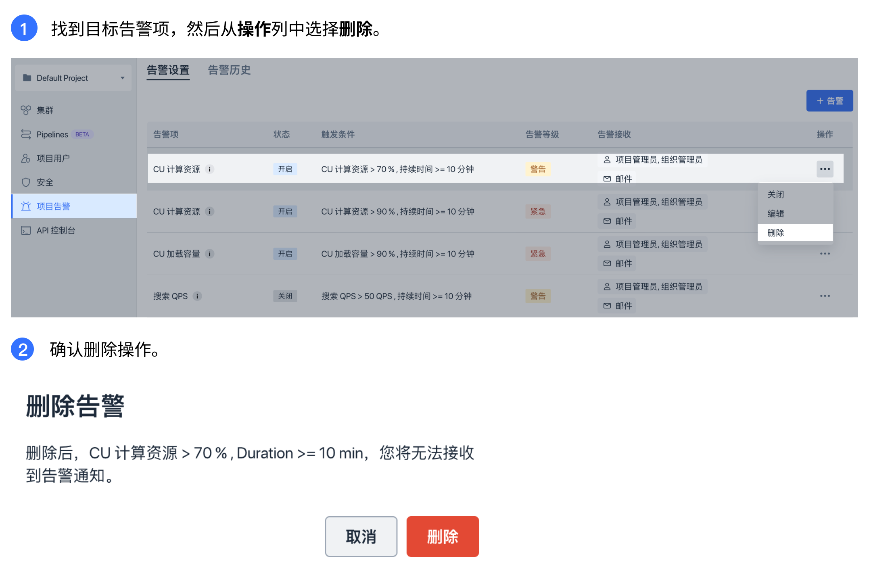Click 警告 level badge in 搜索 QPS row
This screenshot has height=588, width=869.
538,296
